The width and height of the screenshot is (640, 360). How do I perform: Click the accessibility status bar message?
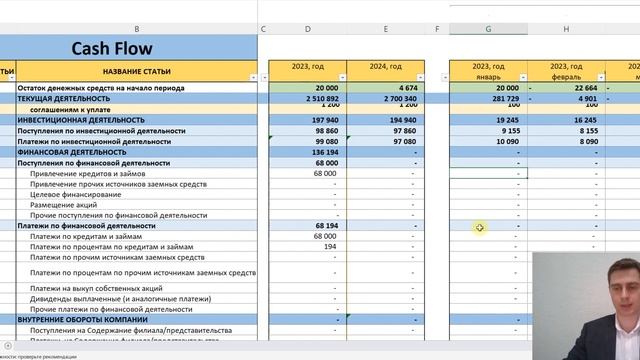[x=38, y=357]
